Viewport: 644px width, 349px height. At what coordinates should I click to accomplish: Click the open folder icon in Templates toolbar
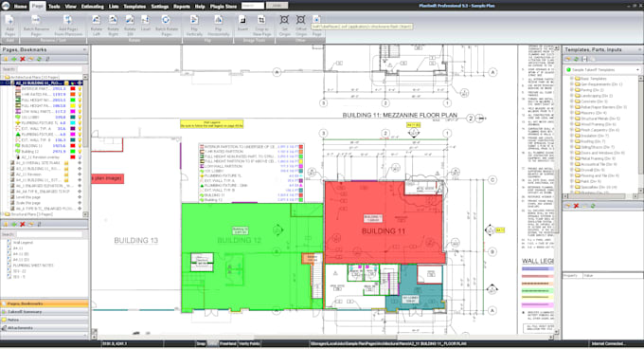[x=568, y=59]
